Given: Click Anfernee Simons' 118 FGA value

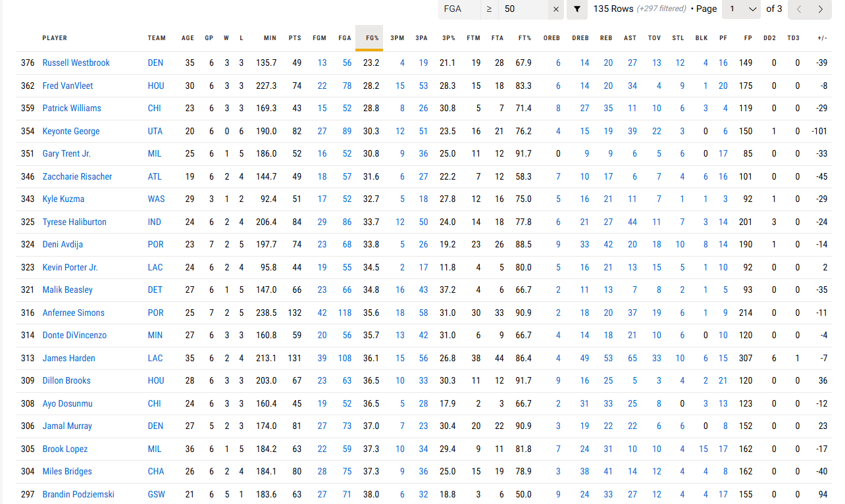Looking at the screenshot, I should (345, 313).
